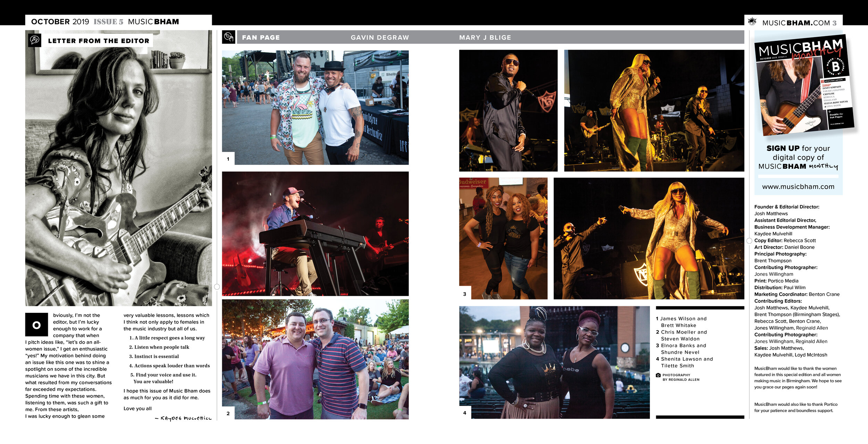Open the red-lit keyboard performer photo
Viewport: 868px width, 444px height.
point(315,234)
